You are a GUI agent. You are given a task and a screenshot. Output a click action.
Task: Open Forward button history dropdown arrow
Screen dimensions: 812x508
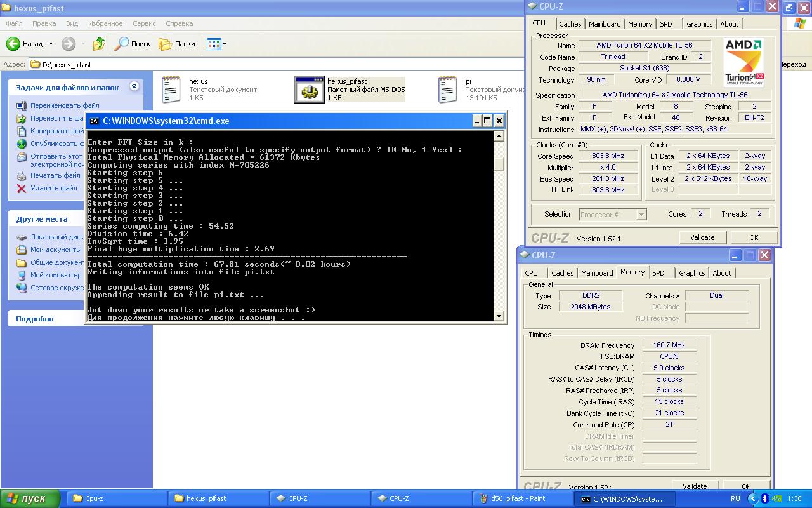pos(82,44)
